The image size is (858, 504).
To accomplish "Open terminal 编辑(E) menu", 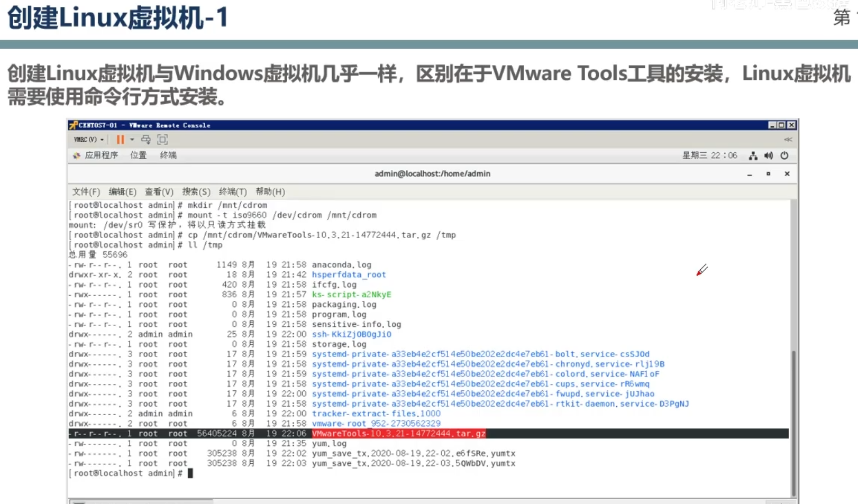I will (x=122, y=191).
